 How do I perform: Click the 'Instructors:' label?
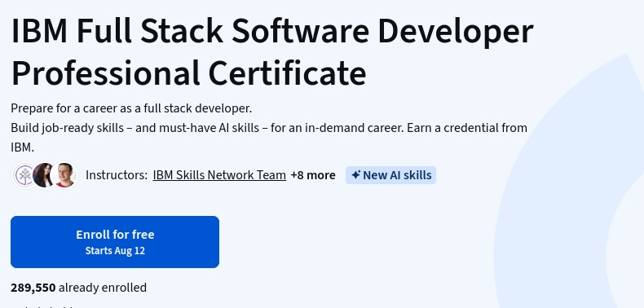click(117, 175)
